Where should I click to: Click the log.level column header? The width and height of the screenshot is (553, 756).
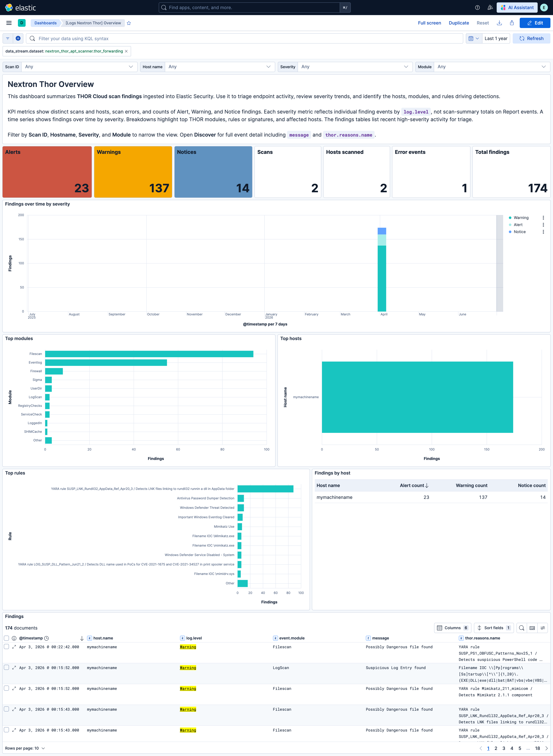[194, 638]
